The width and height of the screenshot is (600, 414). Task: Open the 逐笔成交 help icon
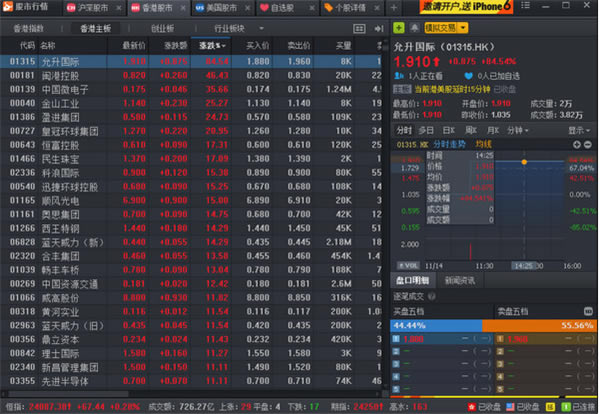tap(431, 296)
